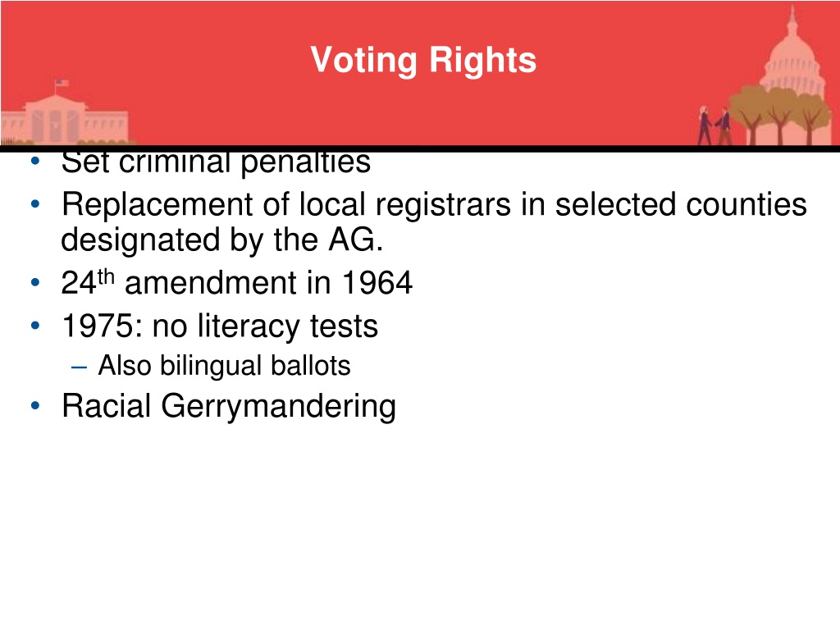Image resolution: width=840 pixels, height=630 pixels.
Task: Click the "1975: no literacy tests" bullet
Action: pos(220,326)
